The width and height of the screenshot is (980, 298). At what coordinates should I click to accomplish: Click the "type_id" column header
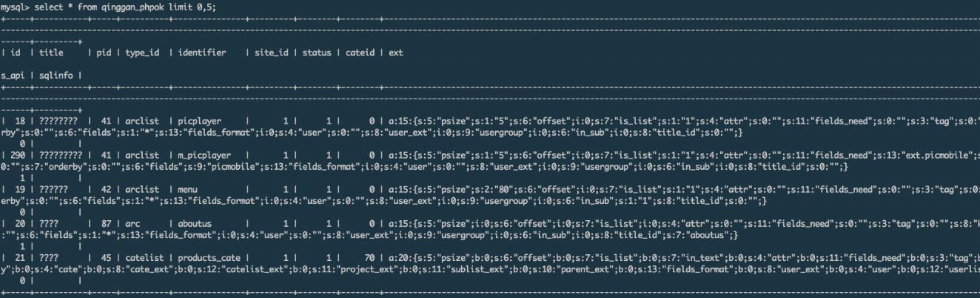(144, 53)
